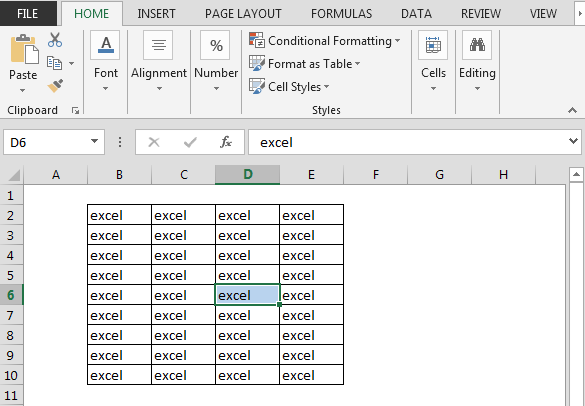Open the Font group icon
Viewport: 585px width, 406px height.
[106, 45]
